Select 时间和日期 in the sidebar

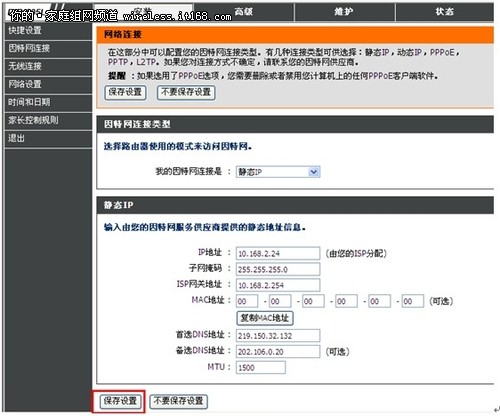(49, 102)
